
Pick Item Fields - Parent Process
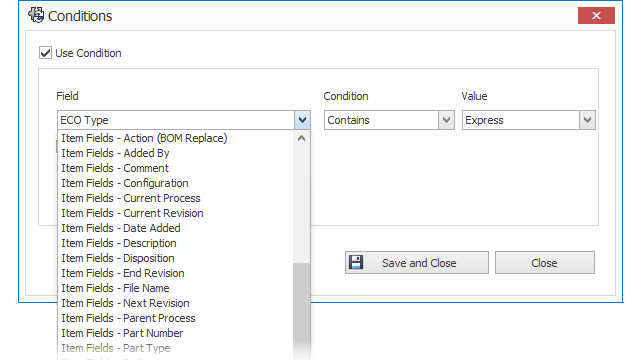tap(176, 318)
